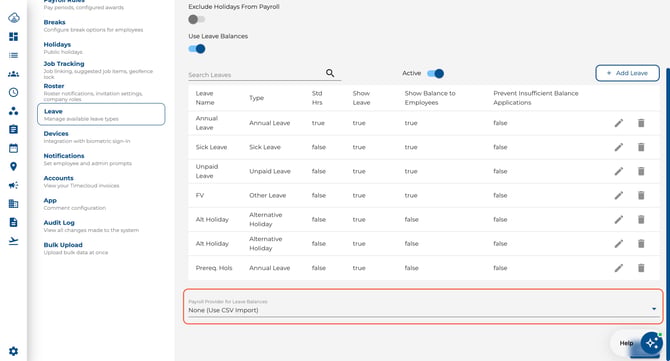Image resolution: width=670 pixels, height=361 pixels.
Task: Open the Help chat button
Action: coord(639,343)
